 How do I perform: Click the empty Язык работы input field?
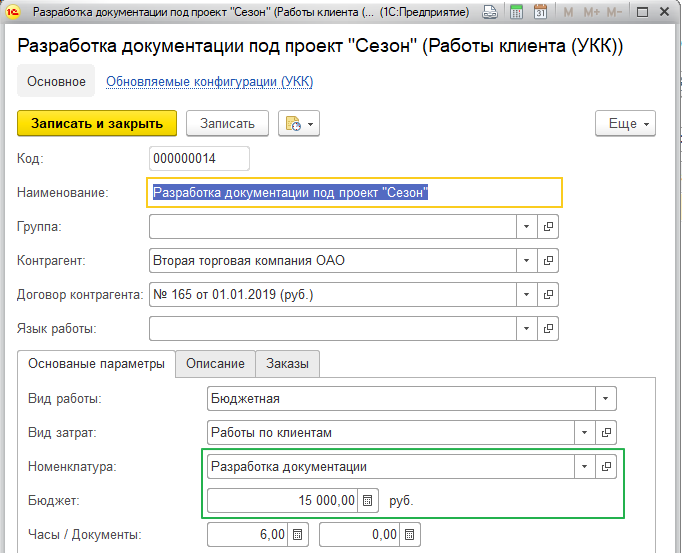[333, 328]
